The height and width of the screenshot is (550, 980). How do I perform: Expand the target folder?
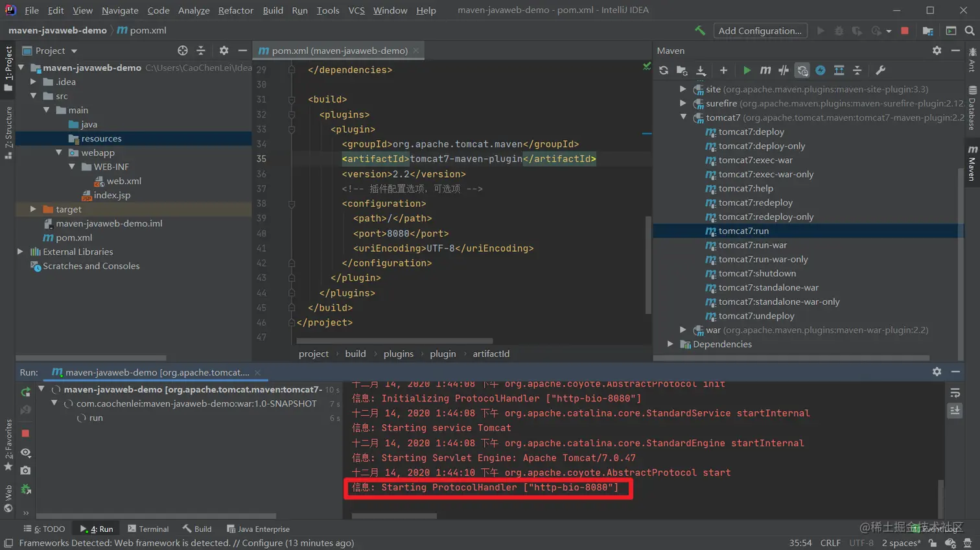click(34, 209)
